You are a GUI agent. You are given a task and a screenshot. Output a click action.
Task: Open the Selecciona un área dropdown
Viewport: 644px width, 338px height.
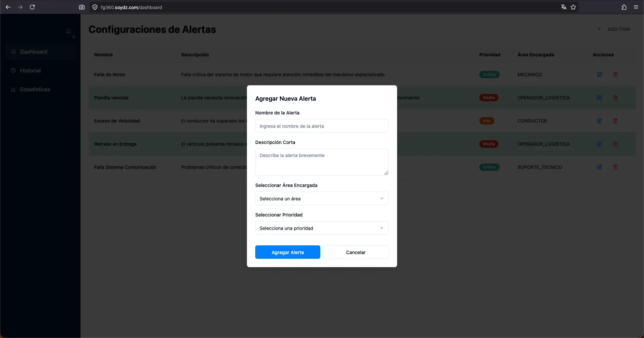322,198
